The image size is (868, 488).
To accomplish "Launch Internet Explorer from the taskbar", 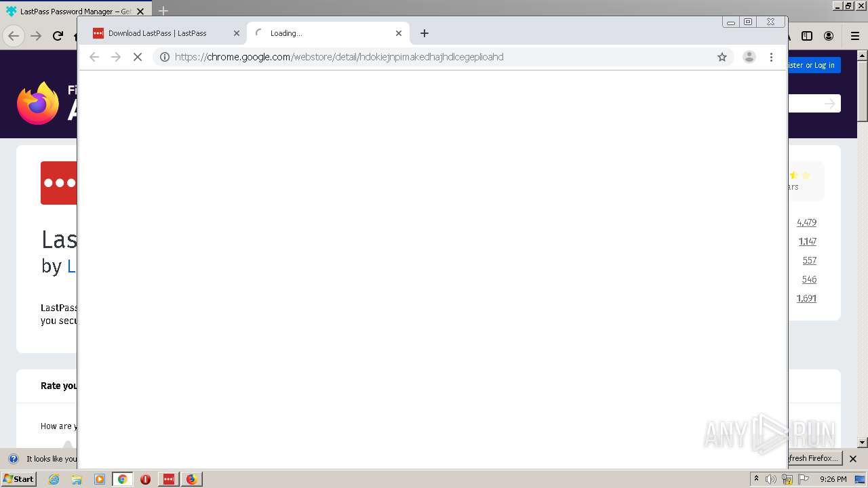I will 54,479.
